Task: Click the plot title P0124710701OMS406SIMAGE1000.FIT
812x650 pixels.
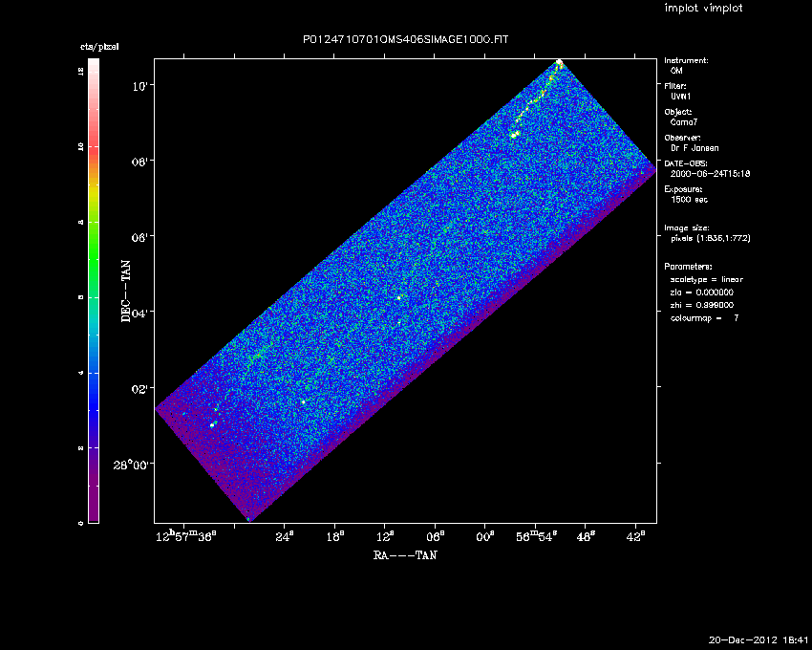Action: [405, 39]
